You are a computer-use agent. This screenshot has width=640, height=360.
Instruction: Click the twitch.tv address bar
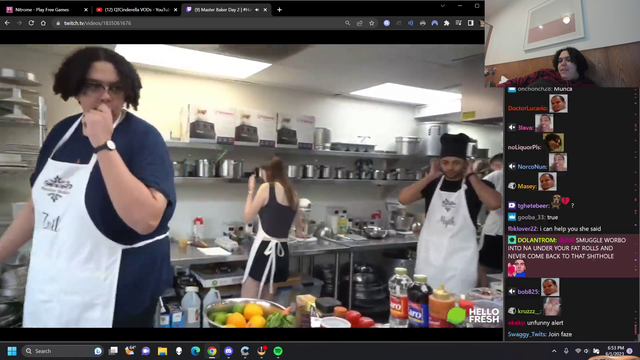(200, 23)
